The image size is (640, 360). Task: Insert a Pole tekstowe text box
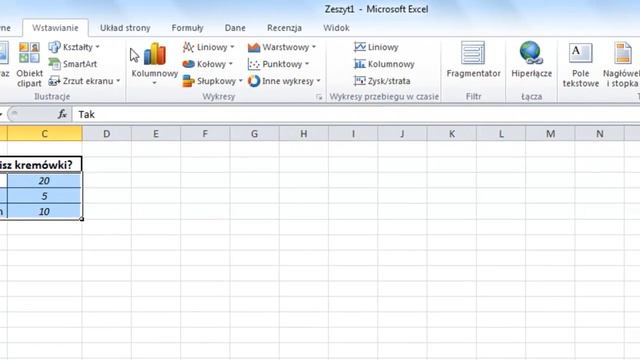pos(581,64)
